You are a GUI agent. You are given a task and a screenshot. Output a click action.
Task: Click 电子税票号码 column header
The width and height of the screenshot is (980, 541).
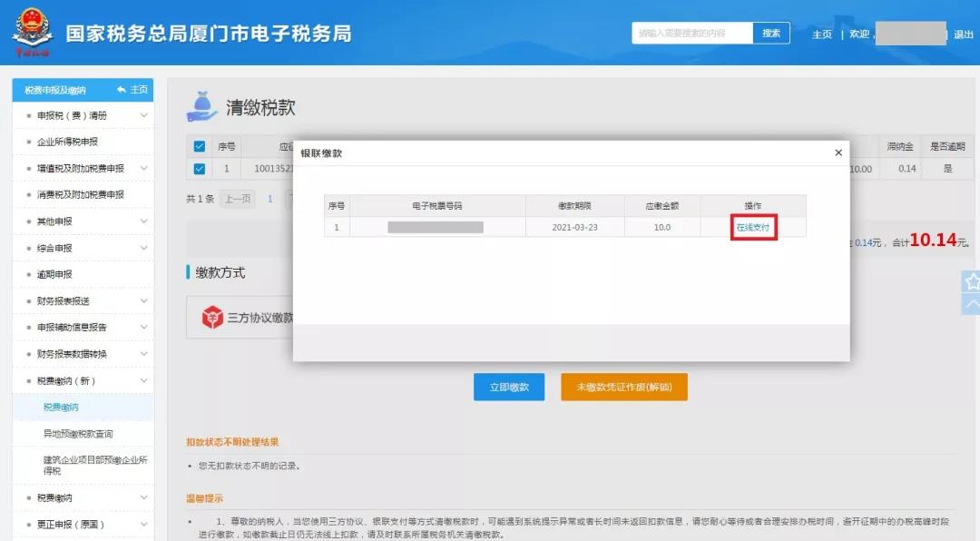[437, 206]
